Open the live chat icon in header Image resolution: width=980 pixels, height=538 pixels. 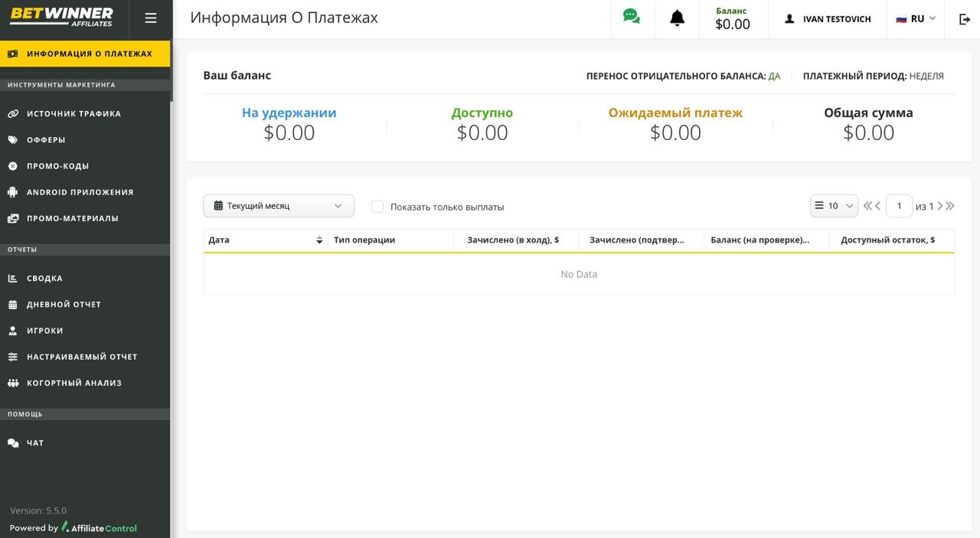[x=632, y=17]
